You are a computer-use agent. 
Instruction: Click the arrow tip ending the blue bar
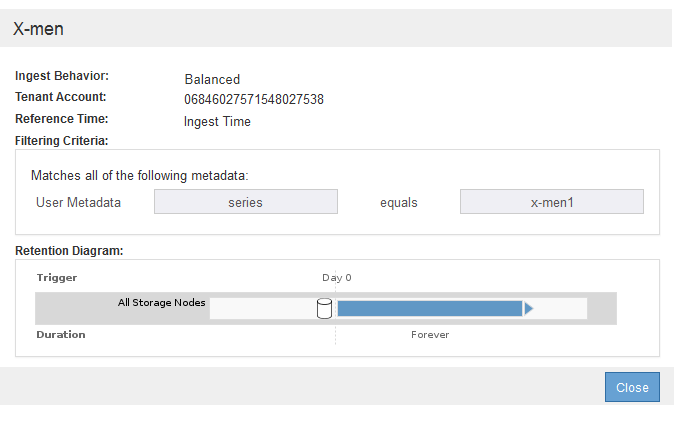pos(528,308)
